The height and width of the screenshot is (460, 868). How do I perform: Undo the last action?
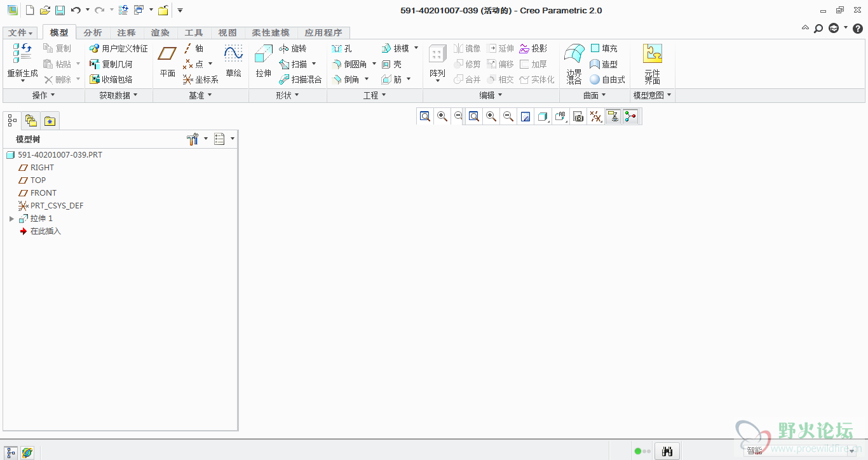click(x=76, y=10)
